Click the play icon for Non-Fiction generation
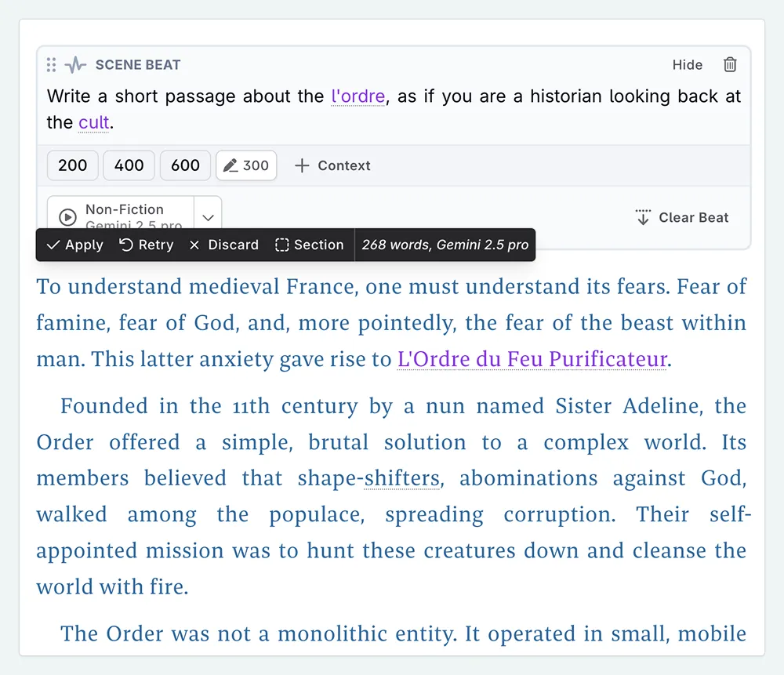Viewport: 784px width, 675px height. (68, 216)
